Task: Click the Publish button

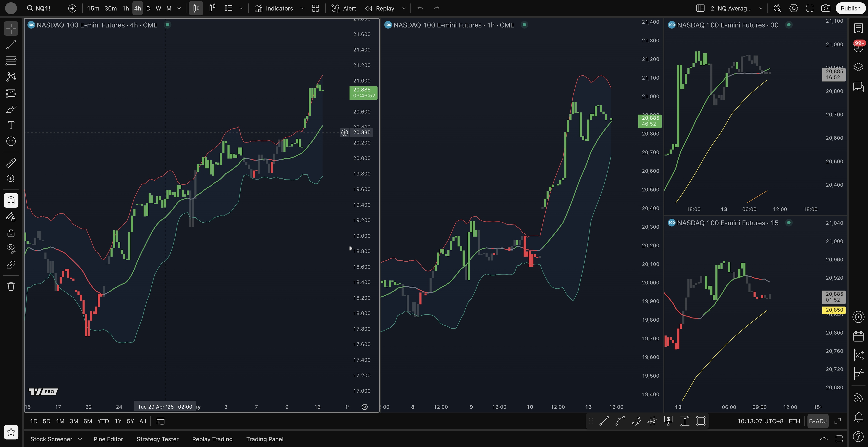Action: point(850,8)
